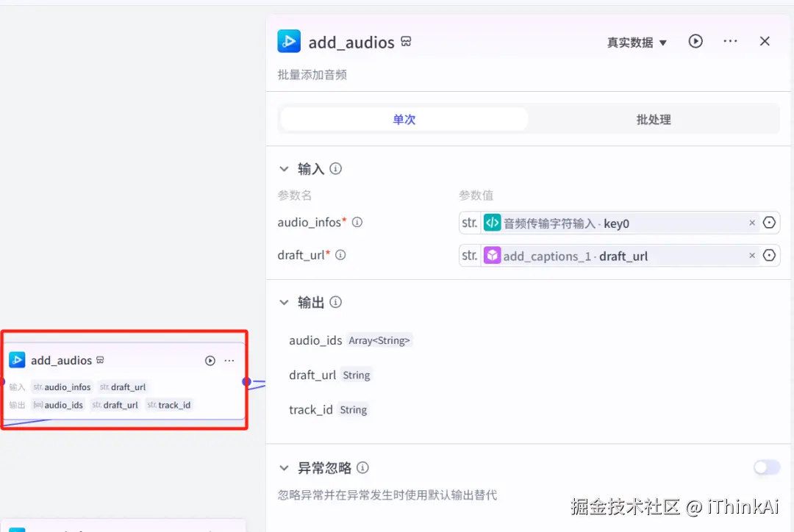Remove the key0 value with its × button
This screenshot has height=532, width=794.
(752, 222)
